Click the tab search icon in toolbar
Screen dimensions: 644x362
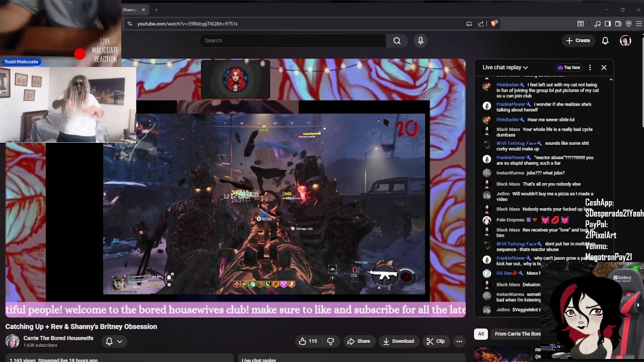click(580, 24)
